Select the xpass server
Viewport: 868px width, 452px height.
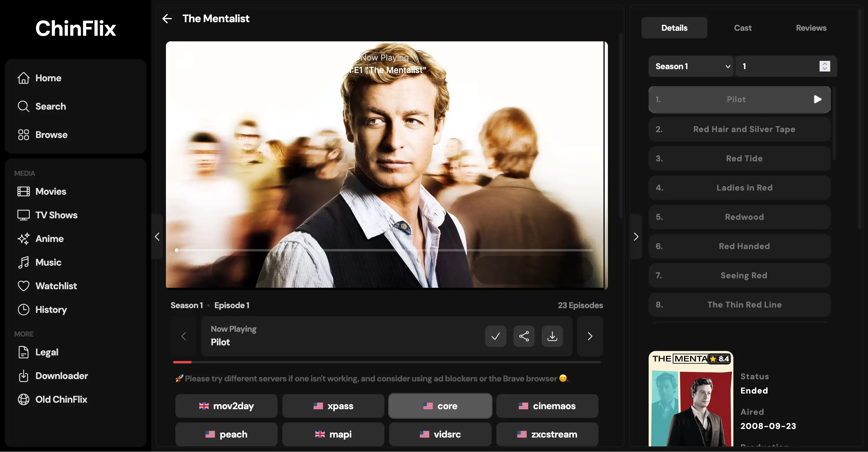click(333, 406)
